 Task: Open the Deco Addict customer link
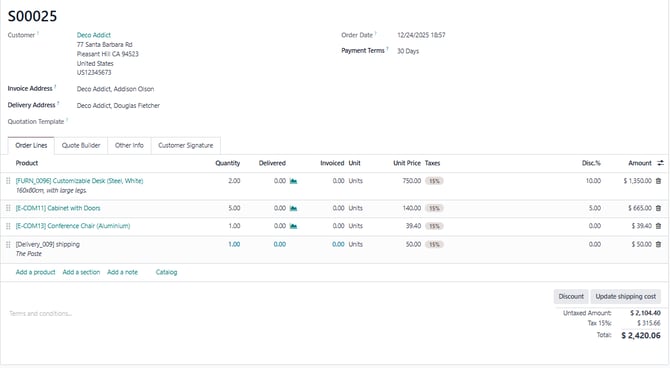[x=94, y=35]
